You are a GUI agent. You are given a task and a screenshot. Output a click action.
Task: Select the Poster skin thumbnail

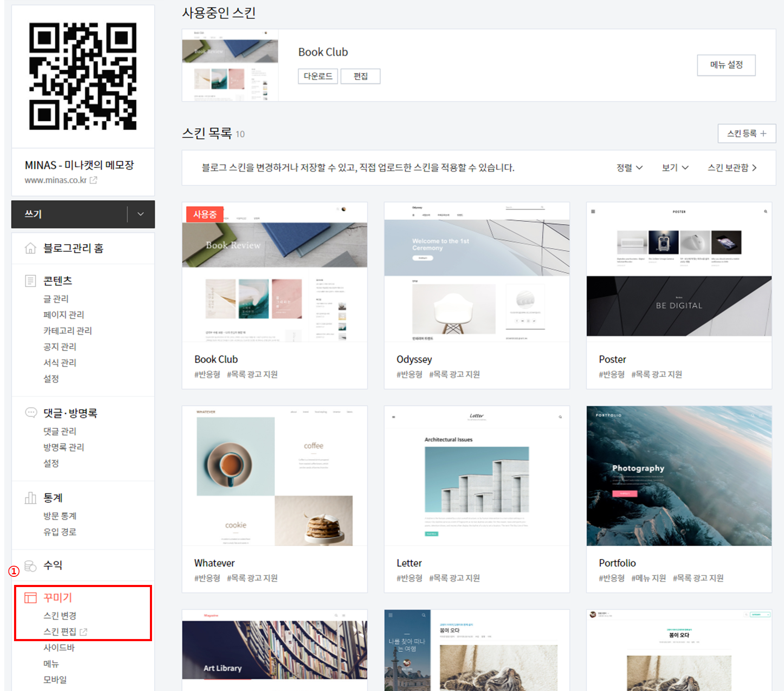(x=679, y=272)
